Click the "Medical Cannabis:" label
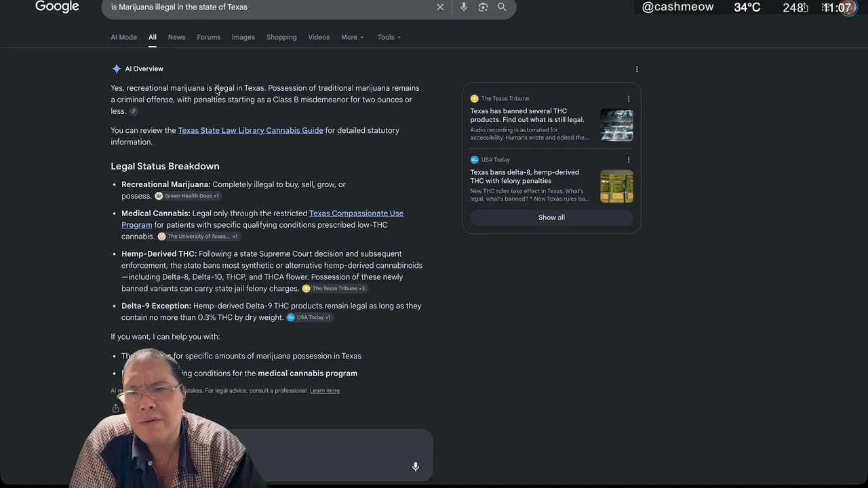Screen dimensions: 868x488 click(156, 213)
